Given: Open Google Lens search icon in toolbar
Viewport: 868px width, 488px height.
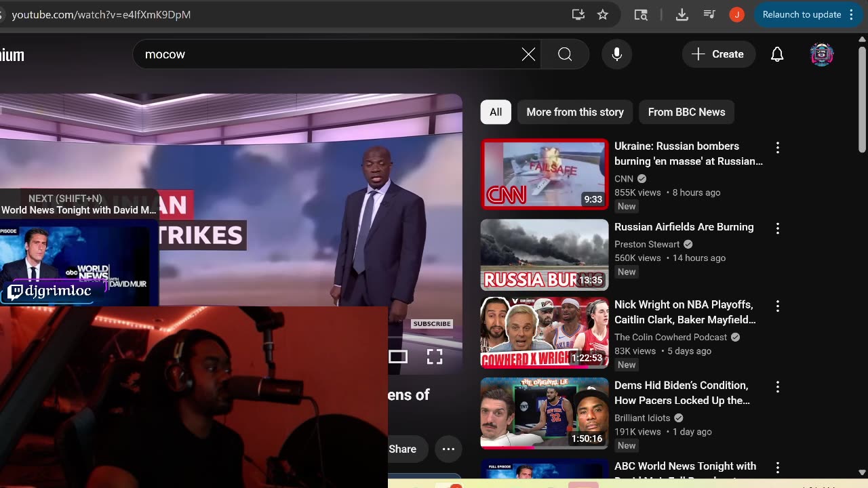Looking at the screenshot, I should point(641,14).
